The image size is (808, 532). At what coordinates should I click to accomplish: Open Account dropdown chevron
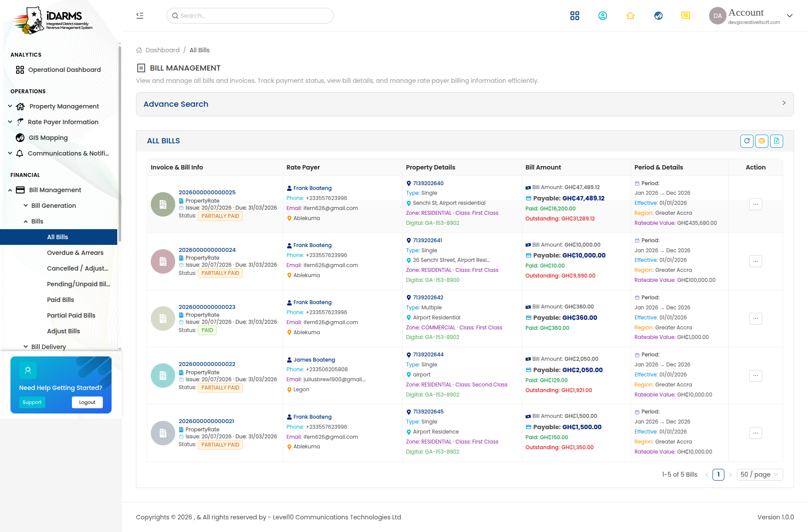click(x=790, y=16)
